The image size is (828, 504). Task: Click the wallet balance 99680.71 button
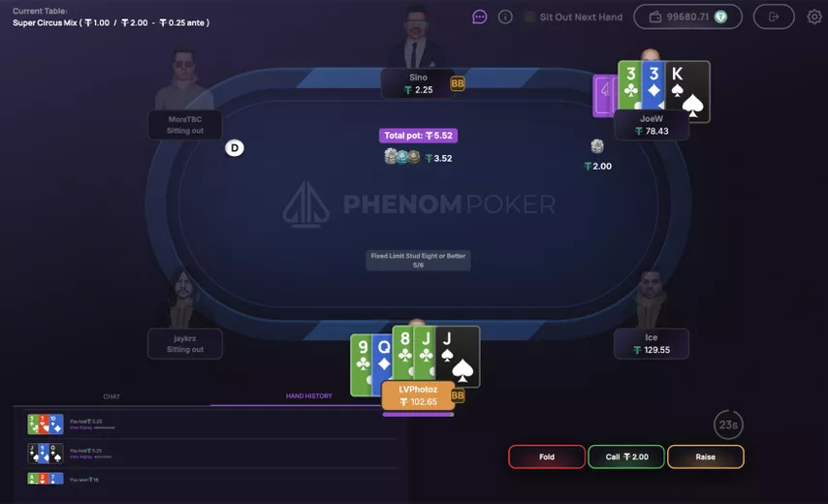(688, 16)
